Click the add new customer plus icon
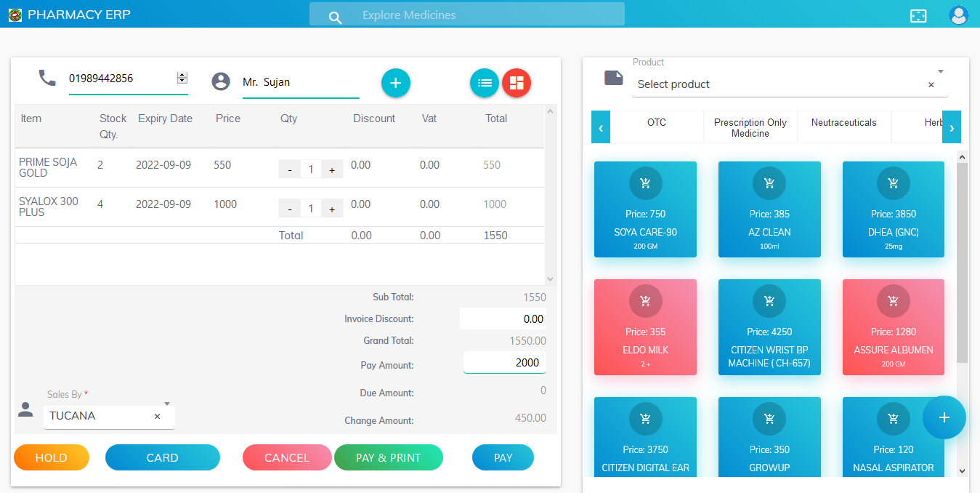Image resolution: width=980 pixels, height=493 pixels. point(395,82)
